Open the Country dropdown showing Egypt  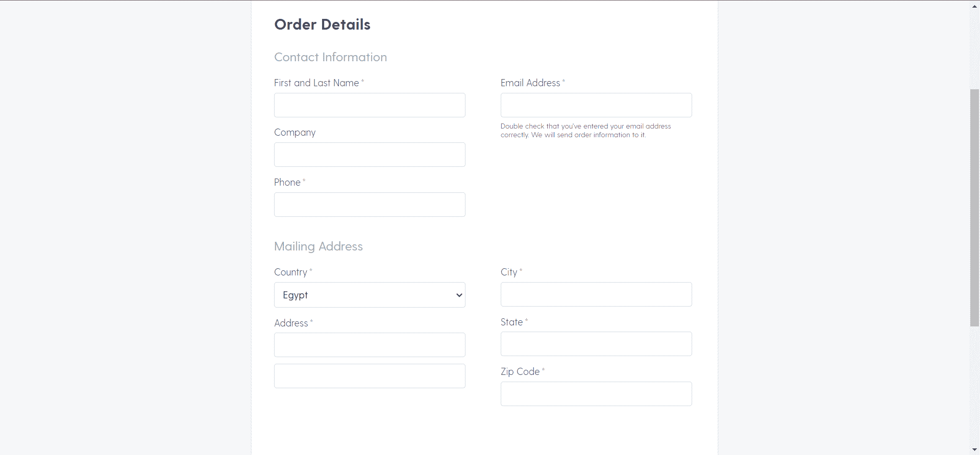370,295
